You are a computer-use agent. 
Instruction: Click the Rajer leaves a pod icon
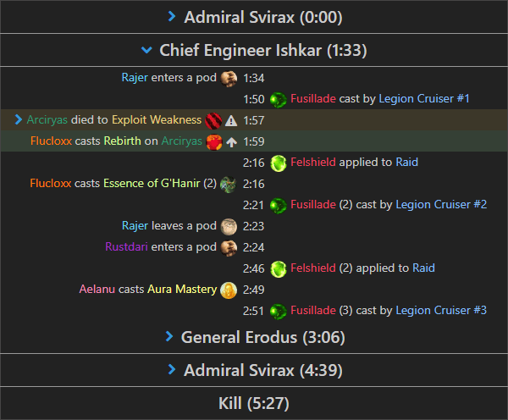tap(229, 226)
